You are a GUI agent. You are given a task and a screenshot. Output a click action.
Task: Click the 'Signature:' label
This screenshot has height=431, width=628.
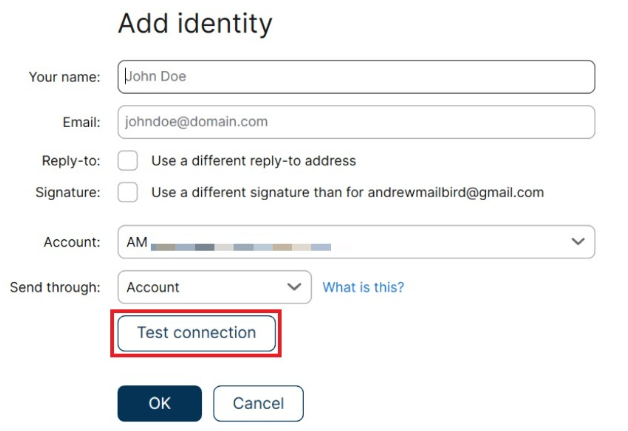[68, 192]
